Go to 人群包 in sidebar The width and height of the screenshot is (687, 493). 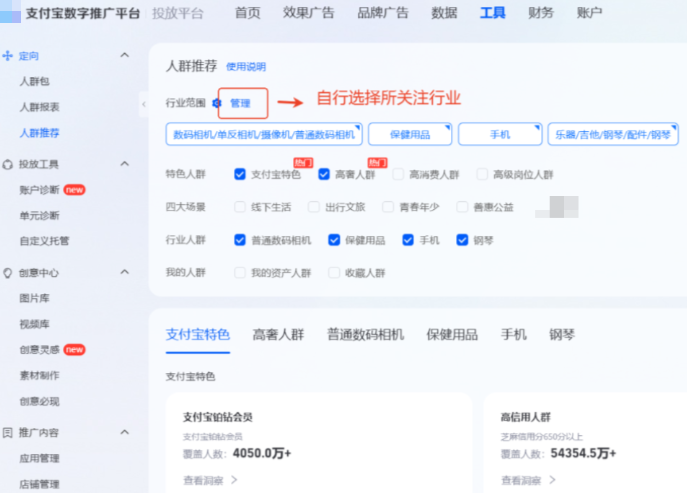point(35,81)
